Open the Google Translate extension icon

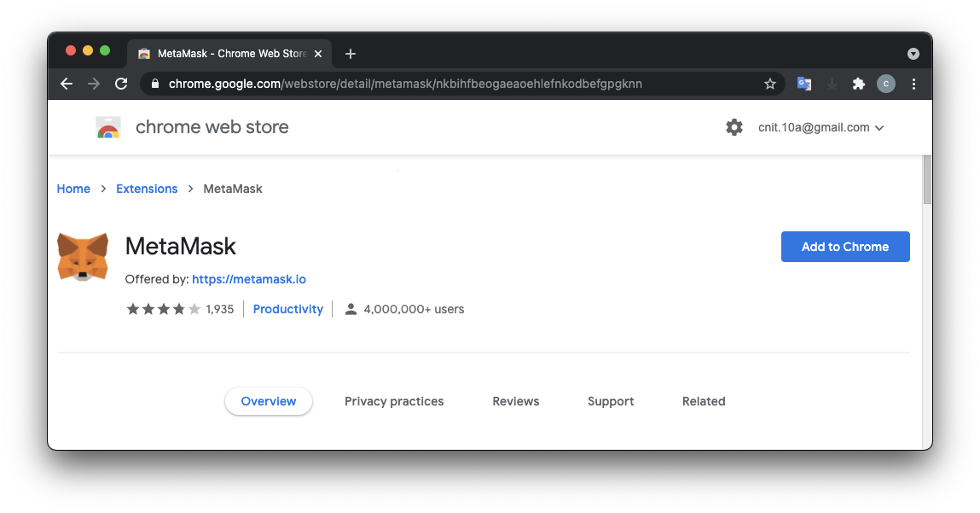(x=803, y=84)
